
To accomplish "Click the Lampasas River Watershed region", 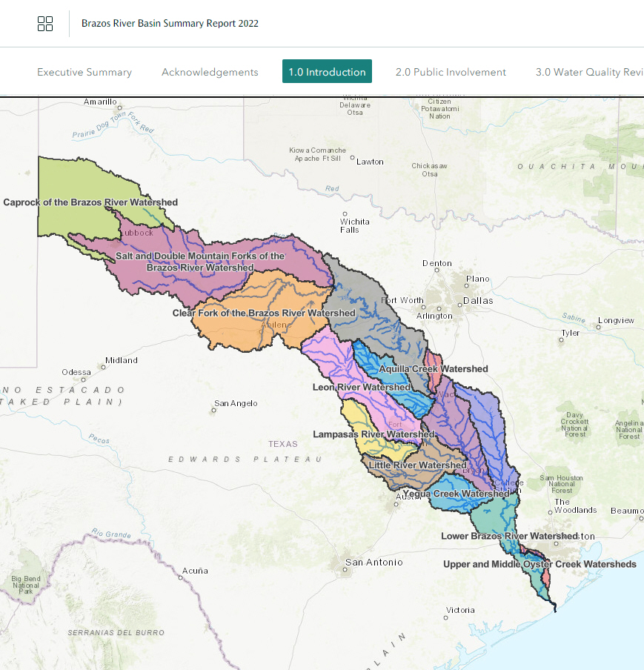I will pyautogui.click(x=374, y=434).
